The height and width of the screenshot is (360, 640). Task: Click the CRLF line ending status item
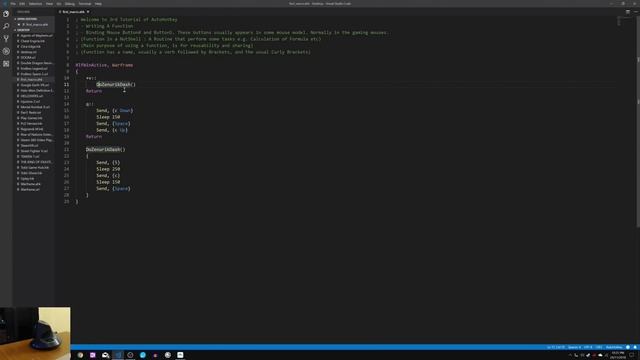[x=599, y=347]
